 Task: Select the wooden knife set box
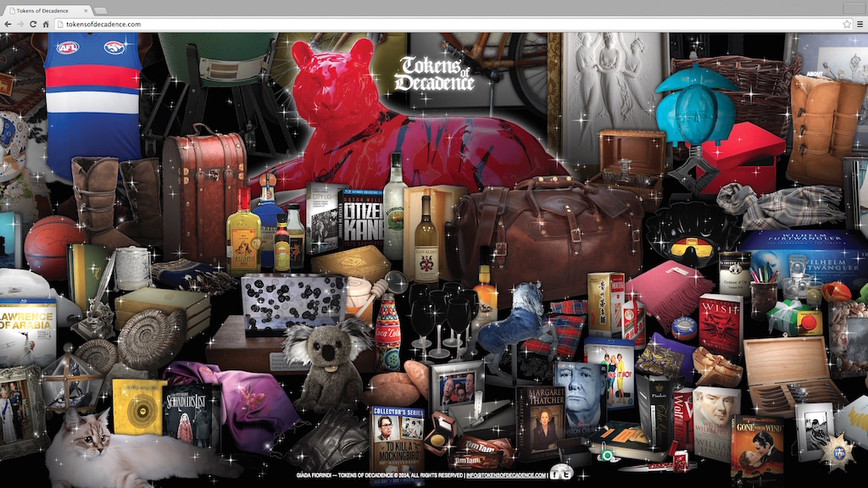click(x=793, y=376)
